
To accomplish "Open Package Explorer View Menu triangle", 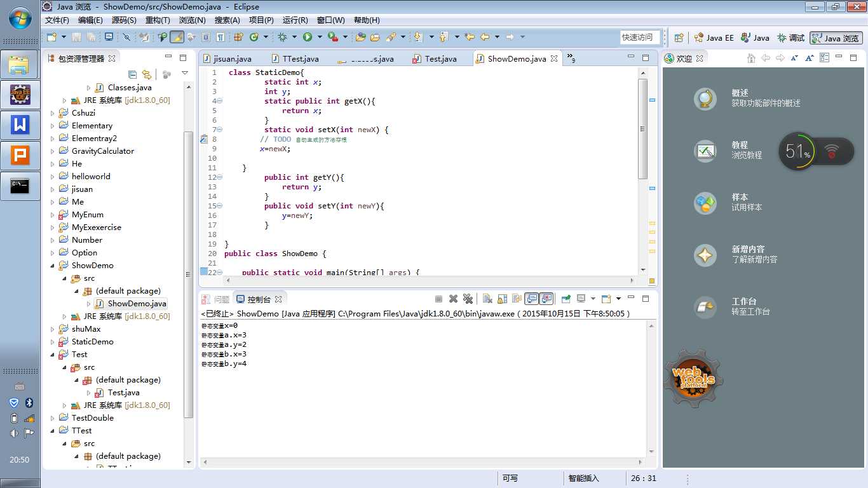I will coord(185,74).
